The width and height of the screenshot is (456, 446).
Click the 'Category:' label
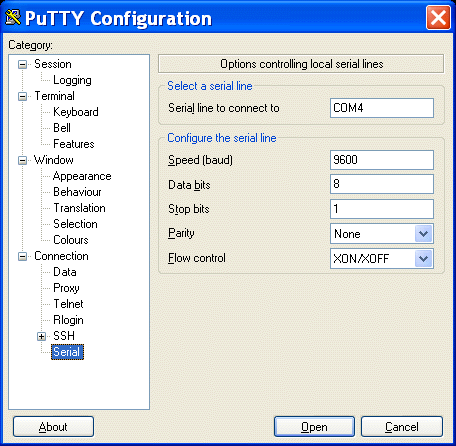click(x=30, y=45)
